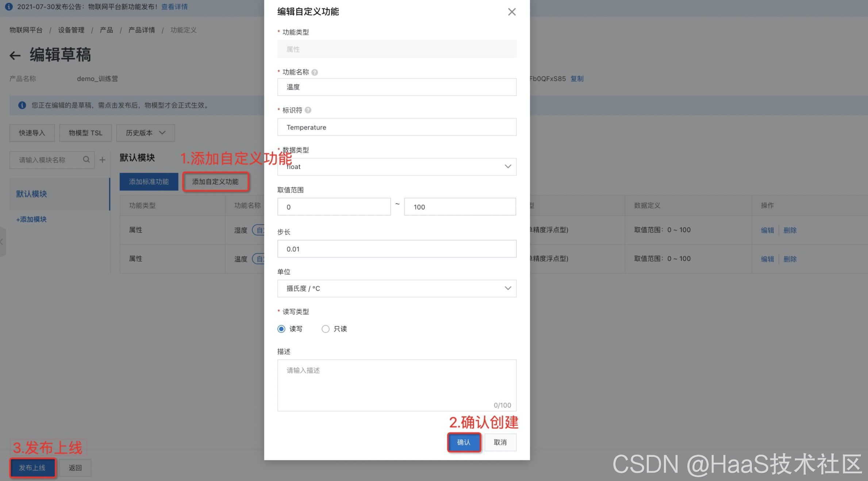Open the 查看详情 announcement link
The width and height of the screenshot is (868, 481).
point(174,7)
